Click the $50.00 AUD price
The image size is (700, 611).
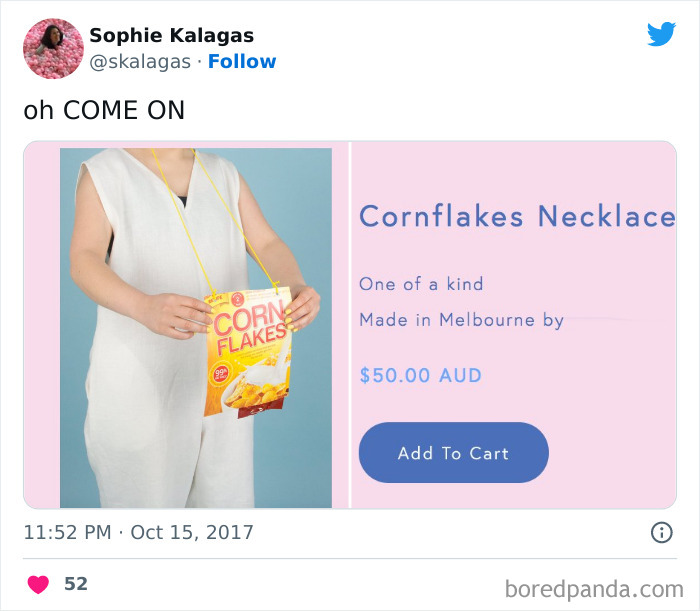pyautogui.click(x=421, y=375)
